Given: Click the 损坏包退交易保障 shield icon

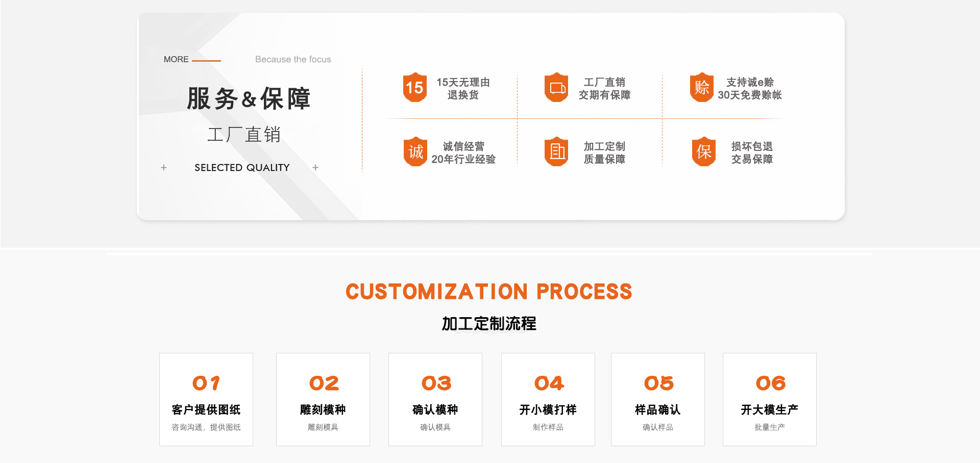Looking at the screenshot, I should click(x=703, y=152).
